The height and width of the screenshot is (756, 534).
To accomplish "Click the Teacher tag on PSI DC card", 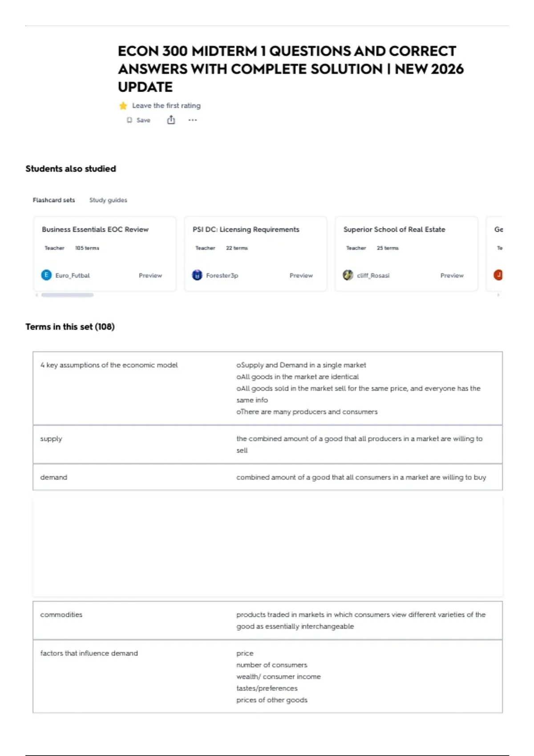I will [205, 248].
